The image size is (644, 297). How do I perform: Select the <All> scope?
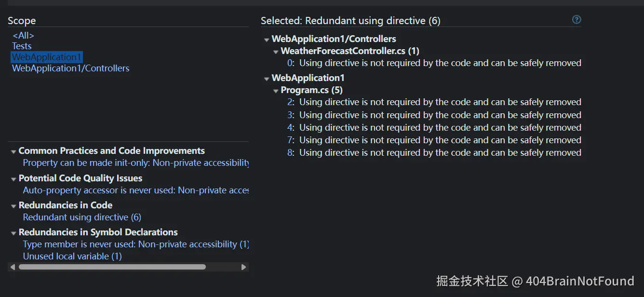click(23, 35)
